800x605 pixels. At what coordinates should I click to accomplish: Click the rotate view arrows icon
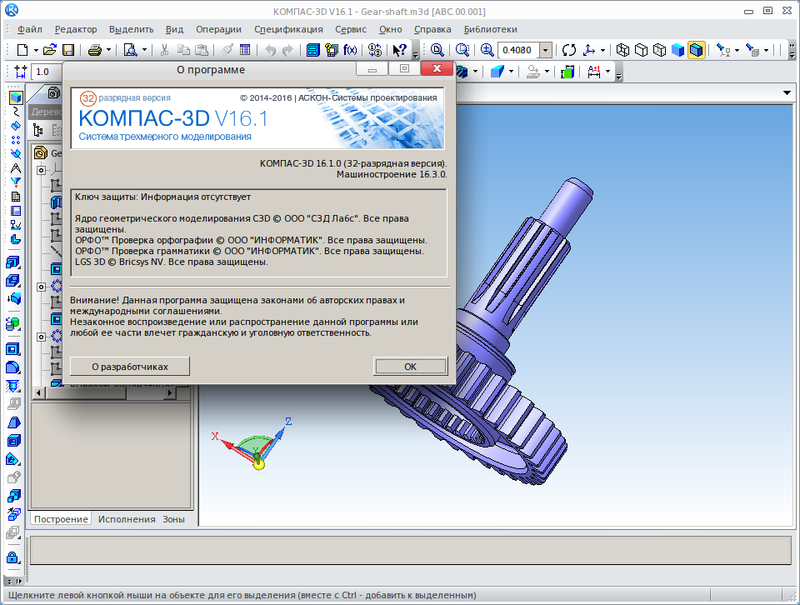(x=569, y=50)
